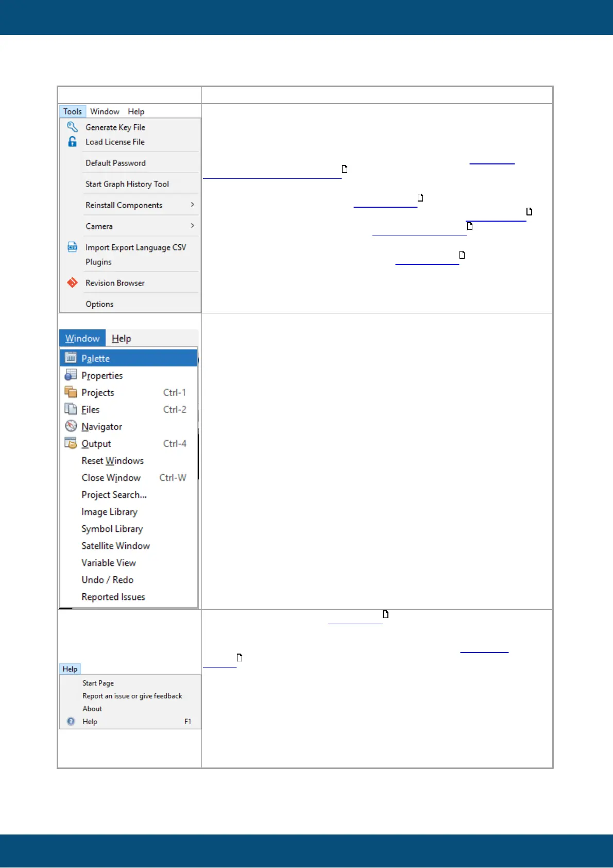The height and width of the screenshot is (868, 613).
Task: Open Variable View
Action: point(109,562)
